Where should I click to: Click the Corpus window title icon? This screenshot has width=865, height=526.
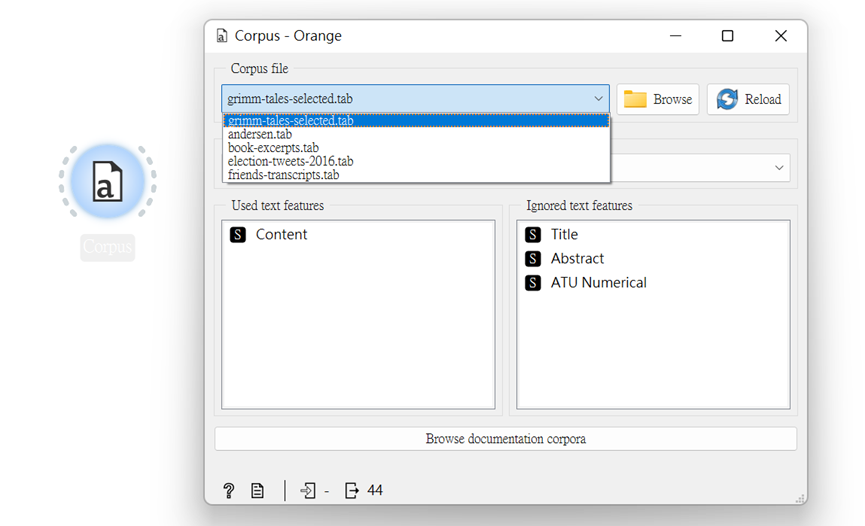coord(222,36)
